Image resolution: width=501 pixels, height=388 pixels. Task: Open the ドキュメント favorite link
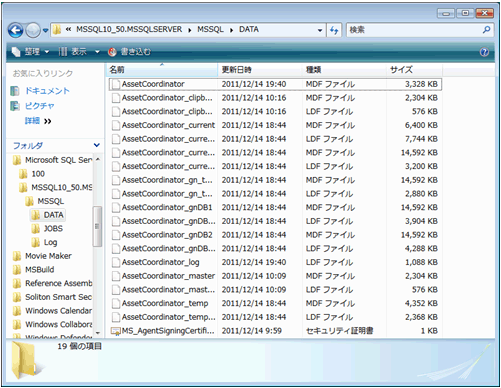tap(47, 91)
